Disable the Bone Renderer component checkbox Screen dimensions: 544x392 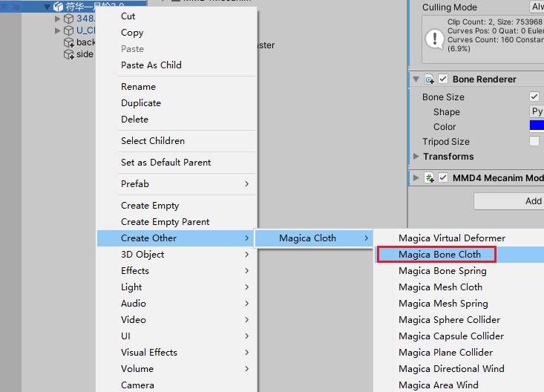click(x=443, y=79)
